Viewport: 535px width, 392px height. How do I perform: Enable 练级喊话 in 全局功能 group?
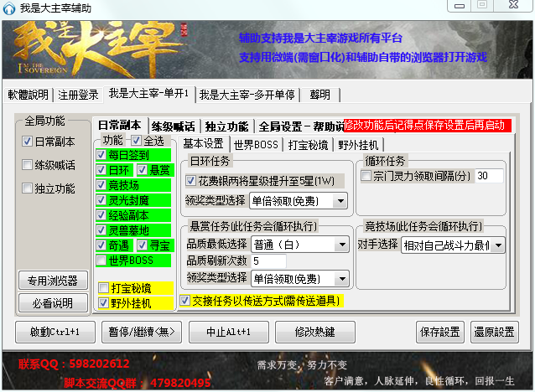click(x=28, y=165)
